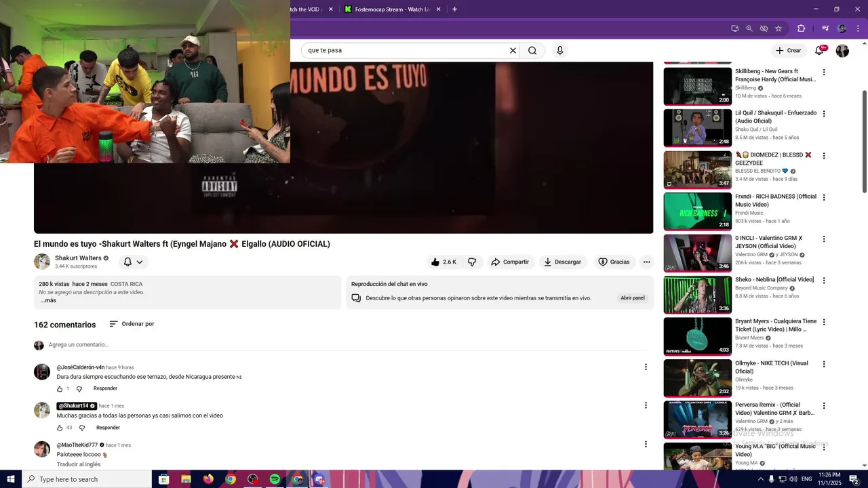Open the system volume speaker icon
The height and width of the screenshot is (488, 868).
(x=793, y=479)
